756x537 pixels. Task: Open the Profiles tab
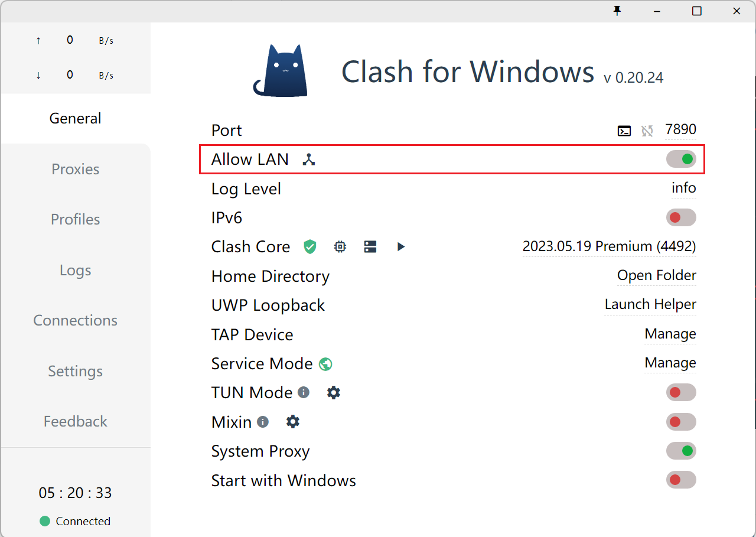(76, 219)
